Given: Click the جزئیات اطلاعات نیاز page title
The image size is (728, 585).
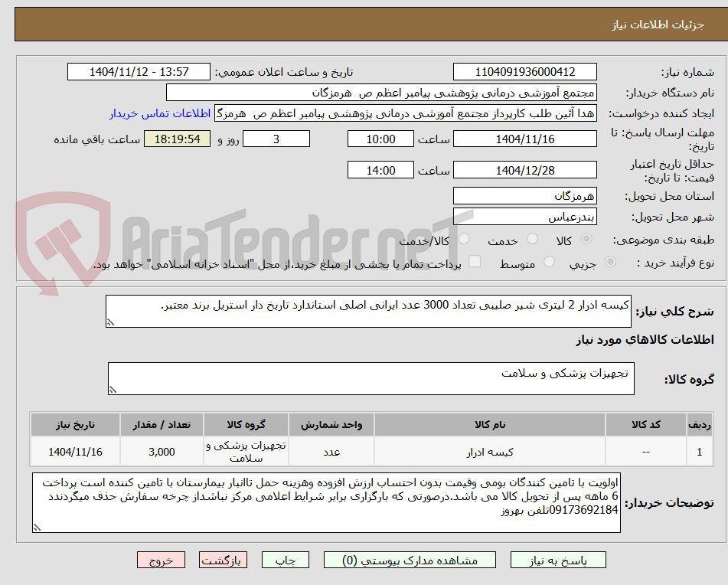Looking at the screenshot, I should click(x=658, y=25).
